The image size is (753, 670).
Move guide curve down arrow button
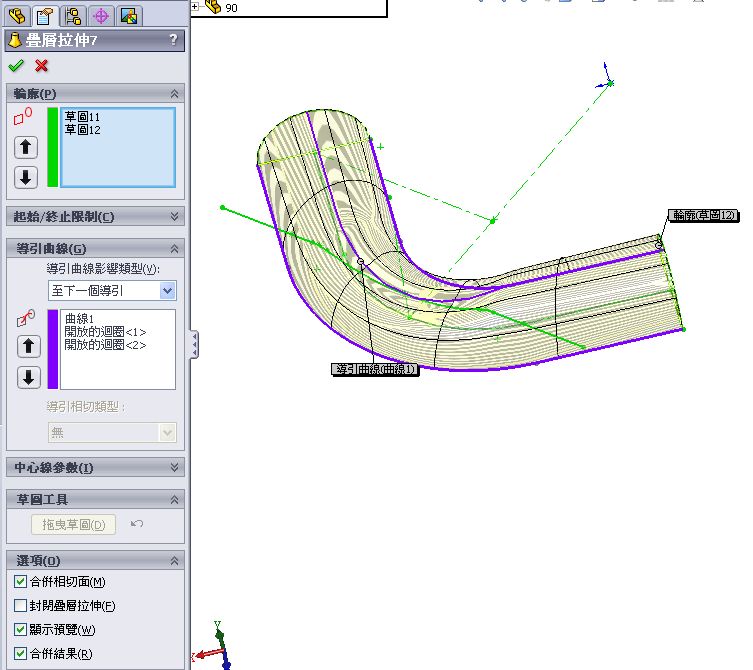tap(29, 378)
